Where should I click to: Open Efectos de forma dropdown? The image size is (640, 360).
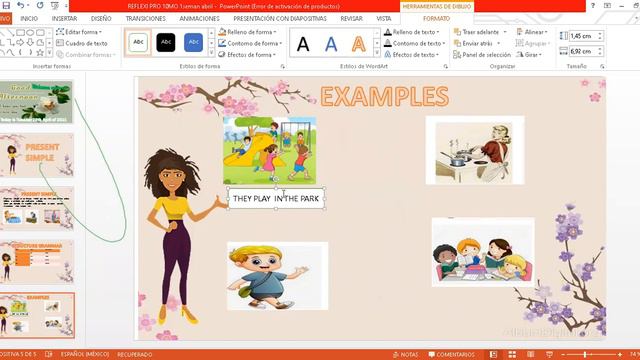(247, 55)
